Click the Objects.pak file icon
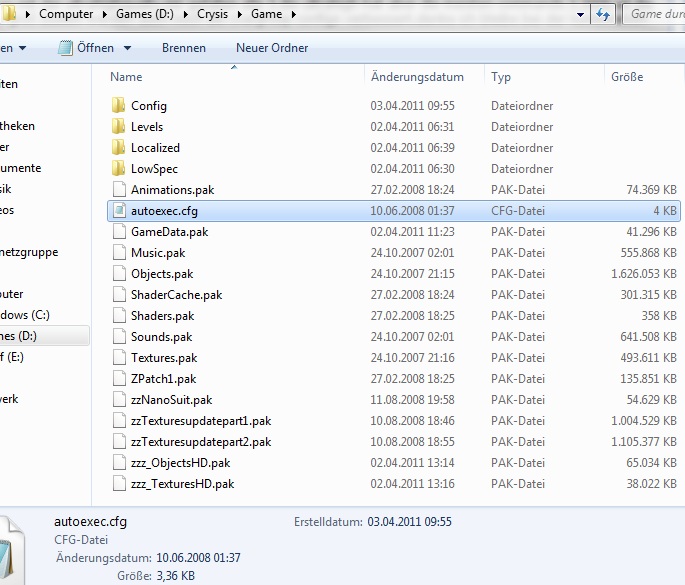685x585 pixels. coord(119,273)
